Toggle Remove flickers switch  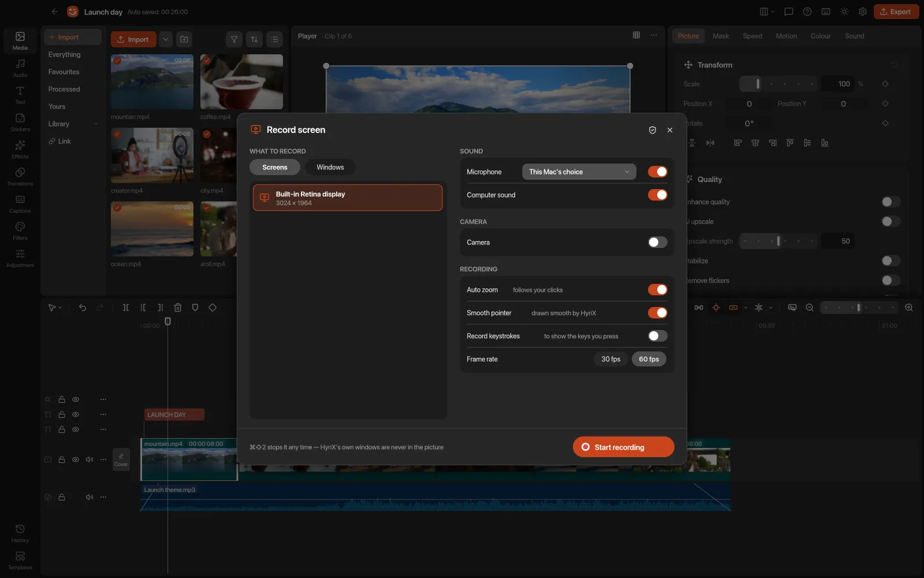click(x=891, y=280)
